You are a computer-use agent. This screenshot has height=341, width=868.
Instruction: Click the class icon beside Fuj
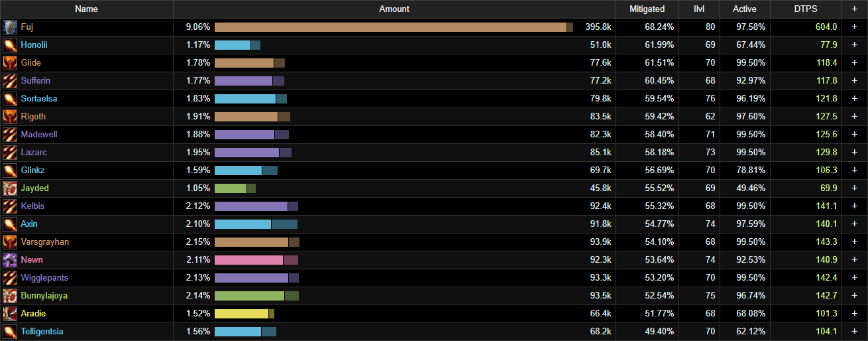pyautogui.click(x=10, y=27)
